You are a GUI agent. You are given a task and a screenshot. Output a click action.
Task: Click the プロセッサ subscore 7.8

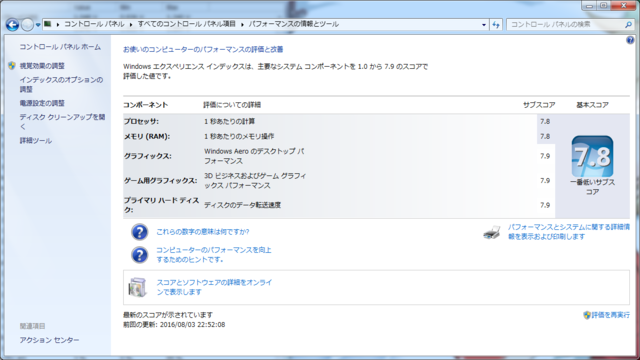[x=545, y=122]
